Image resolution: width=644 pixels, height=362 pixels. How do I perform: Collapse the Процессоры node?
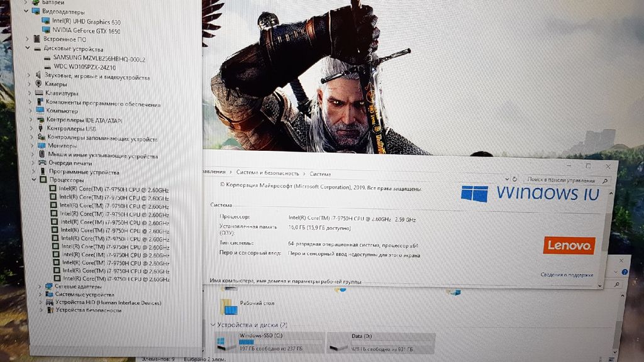(34, 179)
